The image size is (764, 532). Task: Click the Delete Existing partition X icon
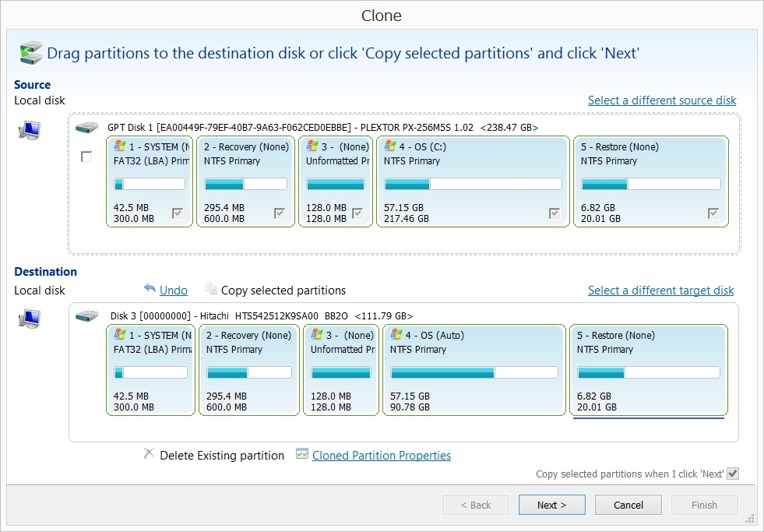coord(149,454)
